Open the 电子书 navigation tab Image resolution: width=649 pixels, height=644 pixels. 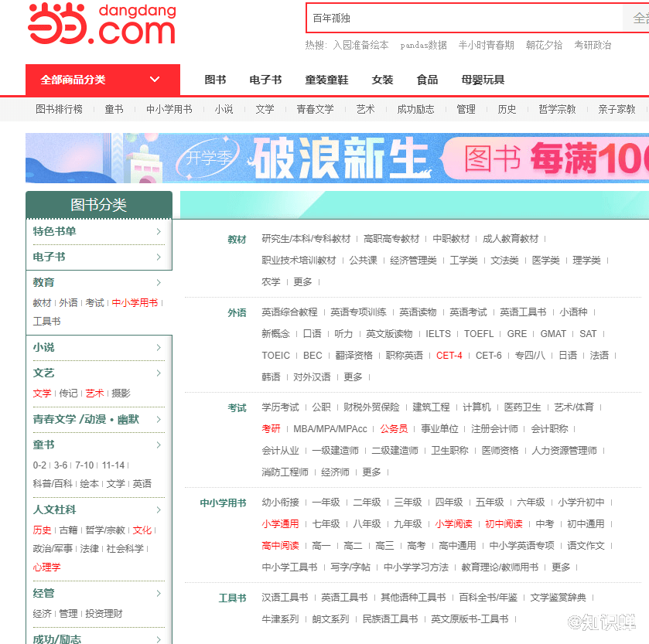pos(265,80)
